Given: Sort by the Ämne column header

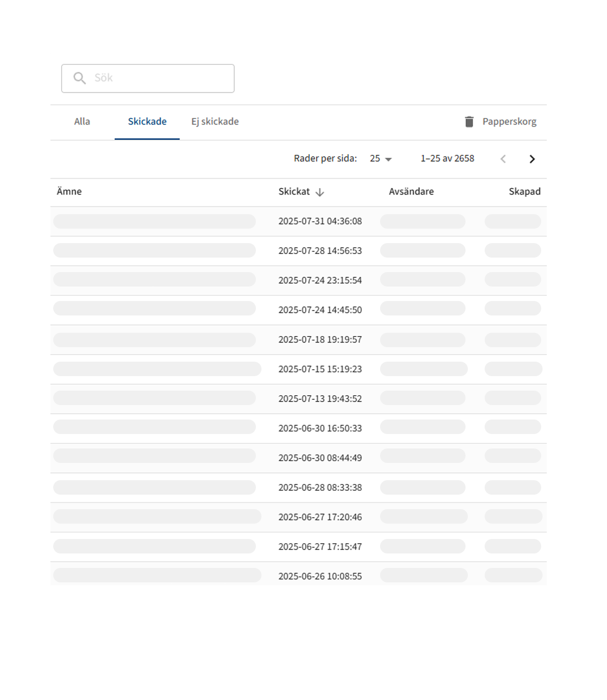Looking at the screenshot, I should [x=69, y=192].
